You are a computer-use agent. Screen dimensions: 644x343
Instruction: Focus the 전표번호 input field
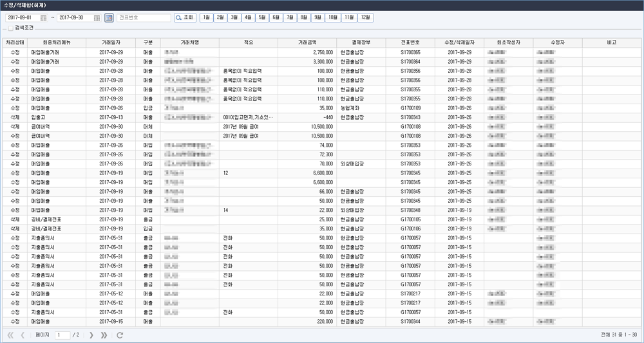click(144, 17)
